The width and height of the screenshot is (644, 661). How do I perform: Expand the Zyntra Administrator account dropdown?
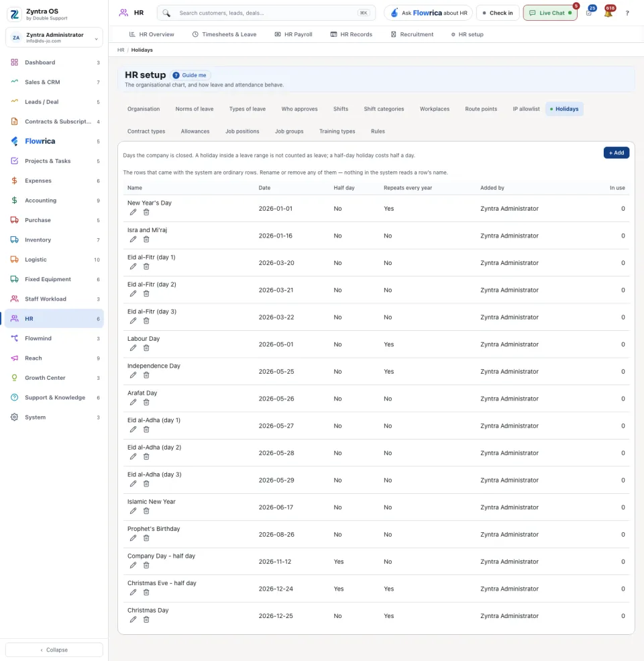coord(54,38)
